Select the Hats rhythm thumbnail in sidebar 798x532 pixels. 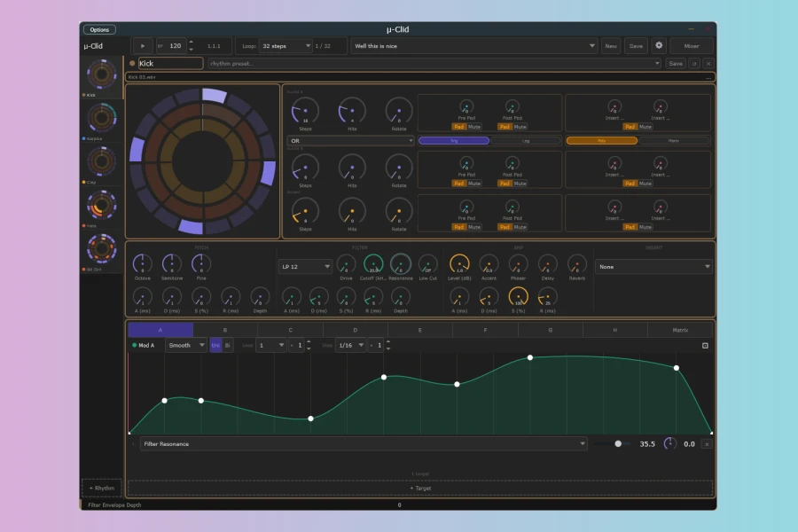(x=101, y=205)
